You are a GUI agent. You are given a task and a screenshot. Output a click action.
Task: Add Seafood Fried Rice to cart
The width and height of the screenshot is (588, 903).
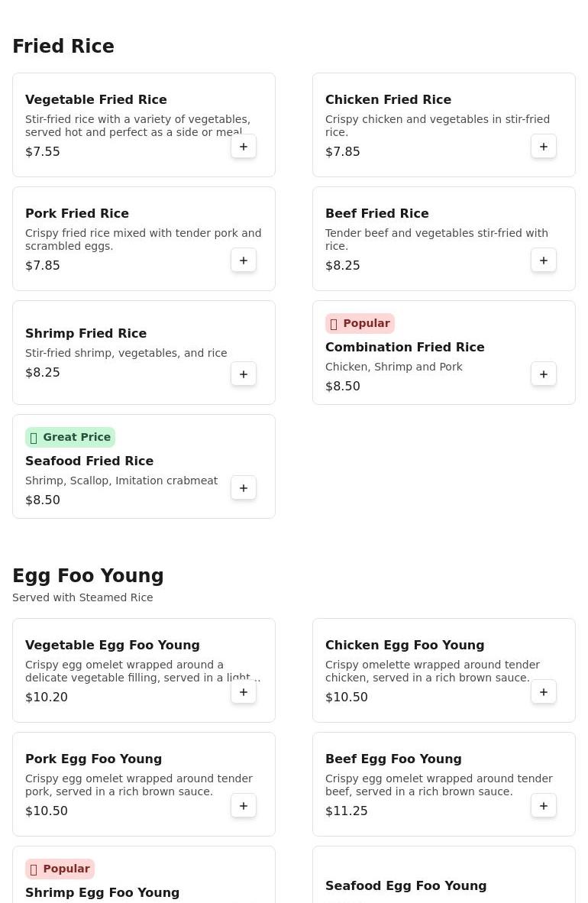(244, 488)
